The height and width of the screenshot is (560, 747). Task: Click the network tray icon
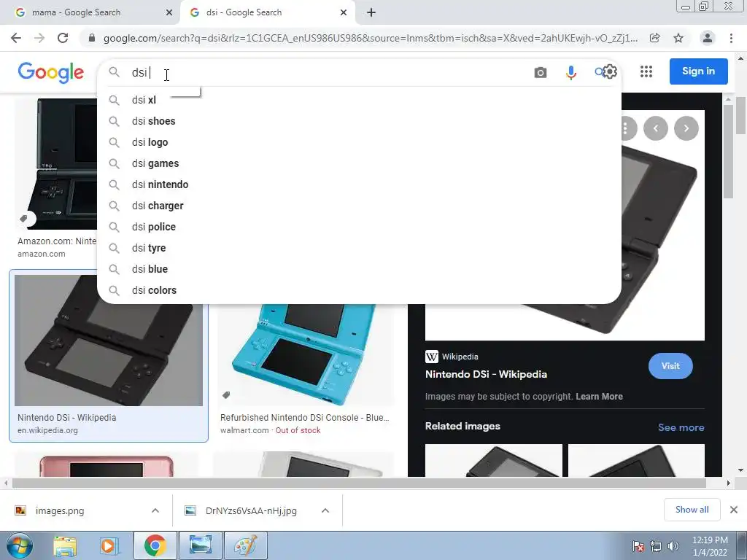(x=656, y=546)
